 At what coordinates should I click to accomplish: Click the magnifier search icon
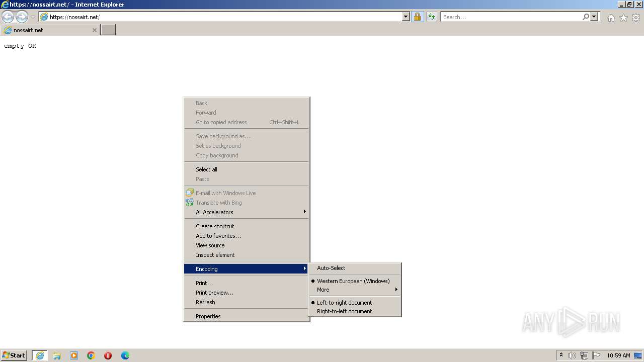coord(586,17)
